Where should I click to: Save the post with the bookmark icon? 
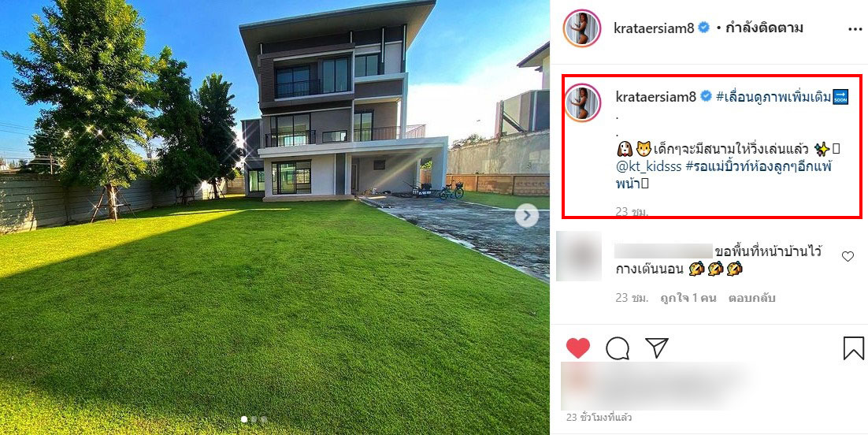point(854,348)
